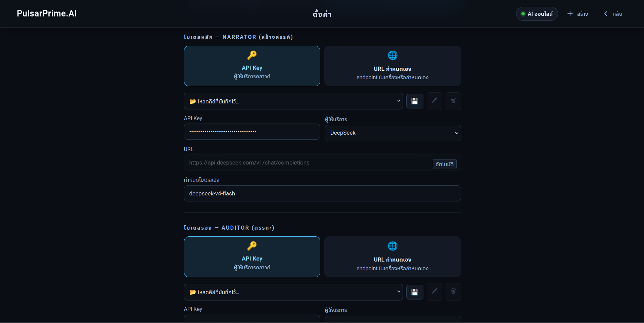Click the AI ออนไลน์ status badge
This screenshot has width=644, height=323.
537,14
